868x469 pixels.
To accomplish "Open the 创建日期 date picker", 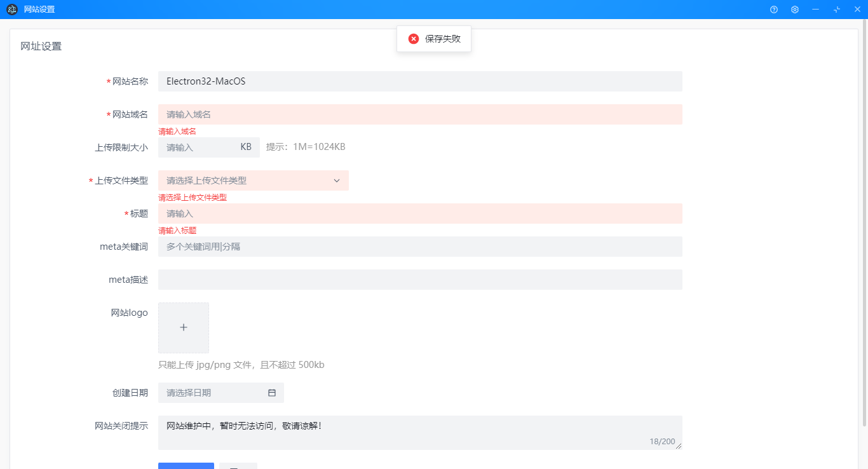I will coord(213,393).
